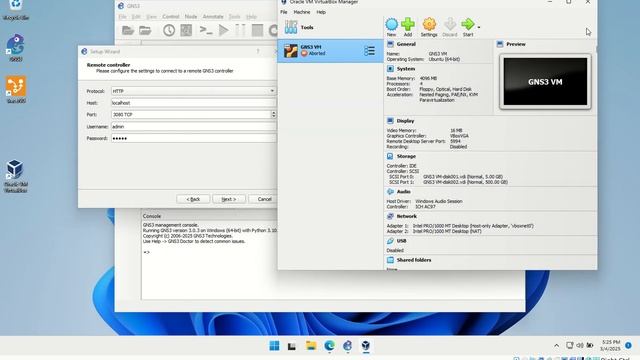This screenshot has height=360, width=640.
Task: Suspend all nodes with the pause icon in GNS3
Action: pyautogui.click(x=240, y=30)
